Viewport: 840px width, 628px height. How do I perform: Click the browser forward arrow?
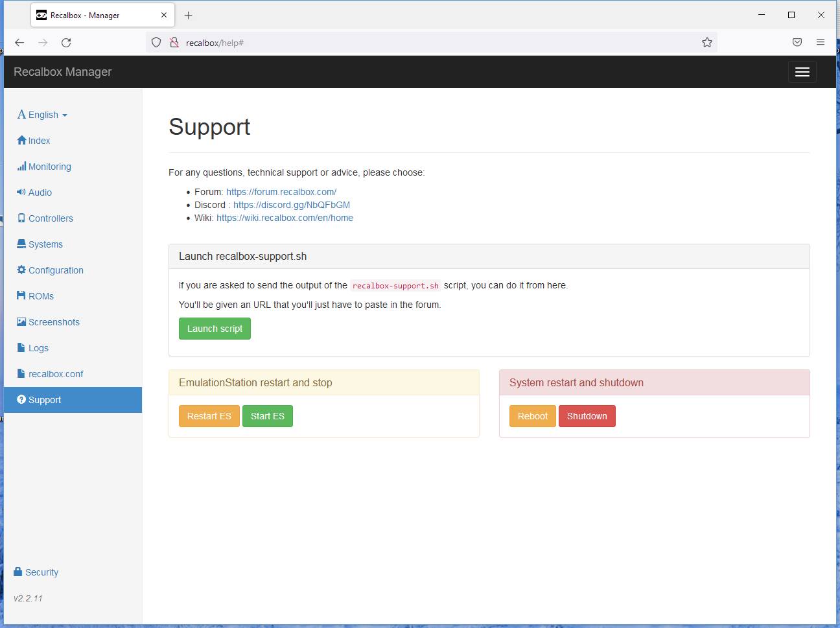point(43,42)
